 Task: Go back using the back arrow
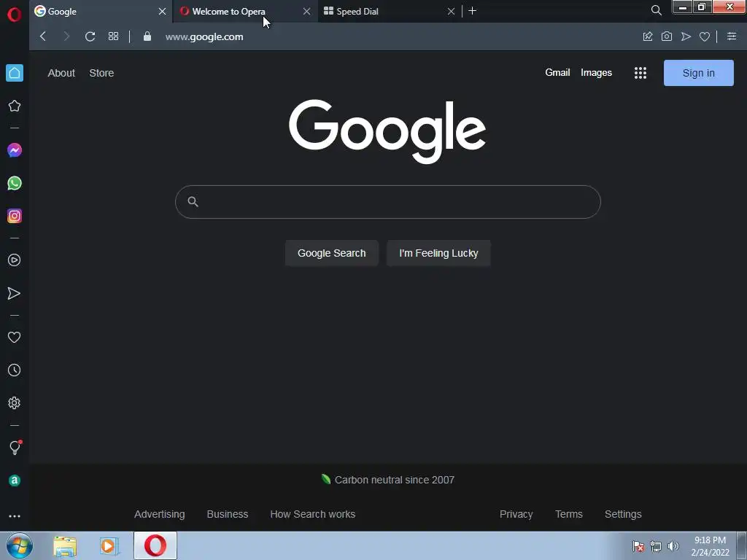pos(43,36)
